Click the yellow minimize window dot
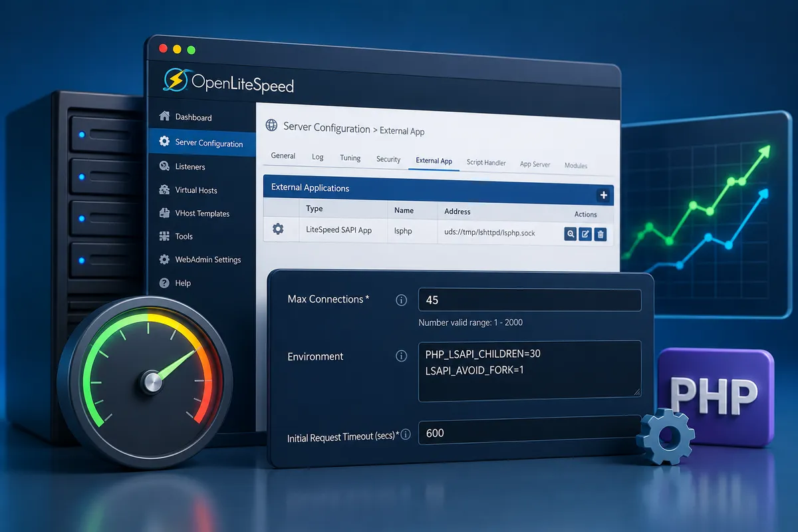Image resolution: width=798 pixels, height=532 pixels. [176, 49]
